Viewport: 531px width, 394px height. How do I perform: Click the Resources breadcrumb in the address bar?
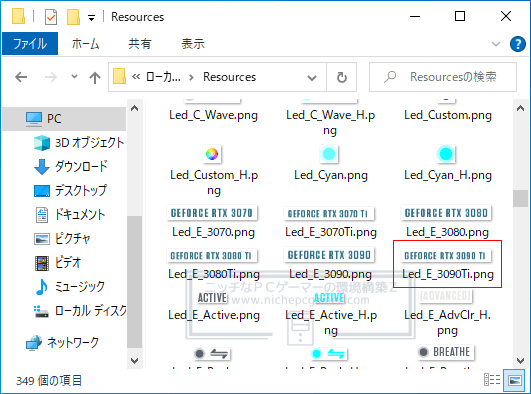point(230,77)
